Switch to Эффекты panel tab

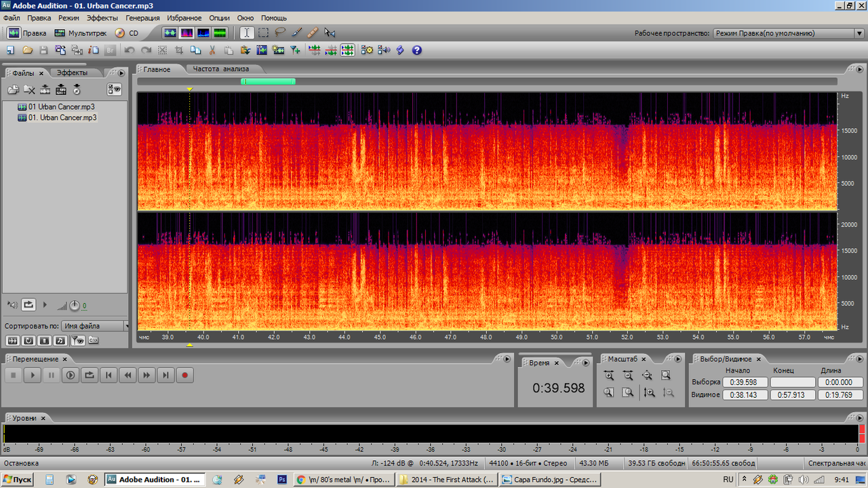tap(72, 73)
